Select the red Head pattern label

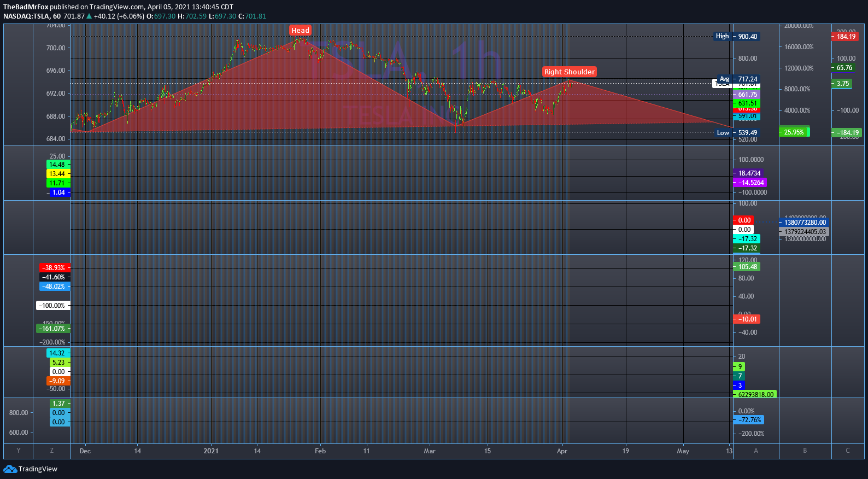[300, 30]
